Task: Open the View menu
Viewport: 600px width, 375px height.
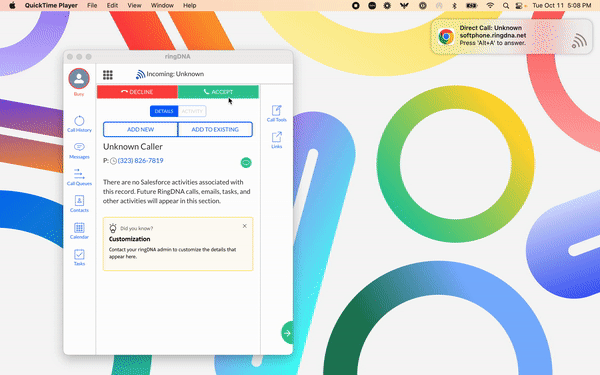Action: pyautogui.click(x=134, y=5)
